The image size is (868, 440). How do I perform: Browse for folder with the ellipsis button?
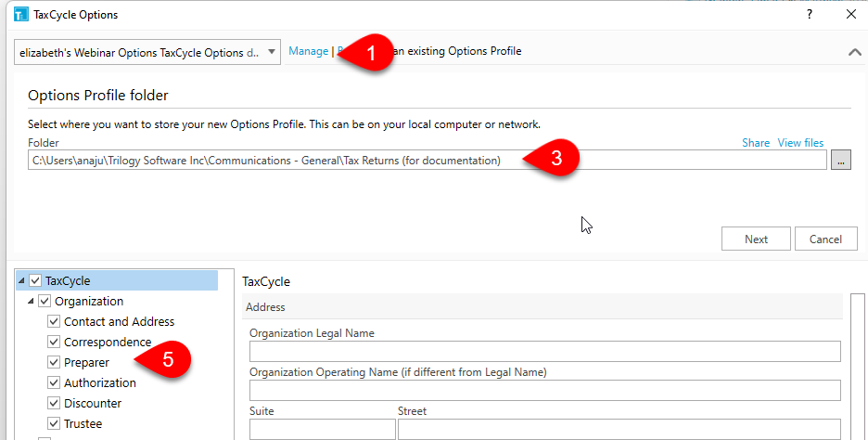point(841,161)
